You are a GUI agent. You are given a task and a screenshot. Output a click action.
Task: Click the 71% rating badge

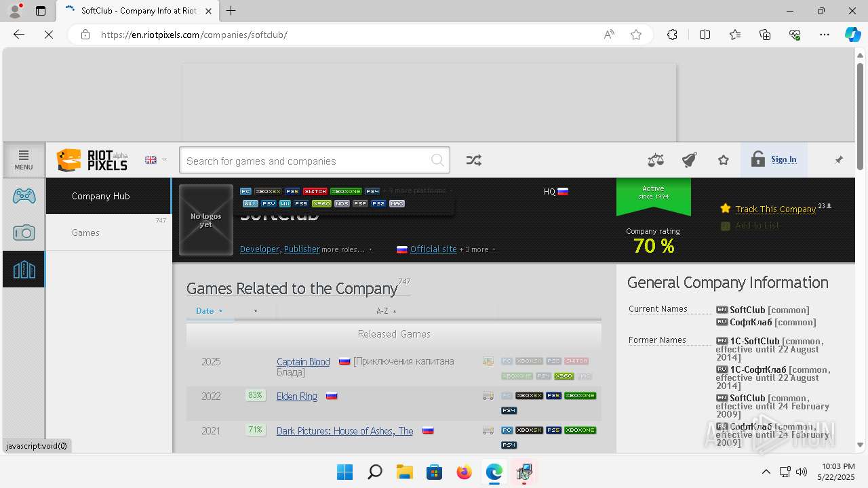pyautogui.click(x=255, y=430)
